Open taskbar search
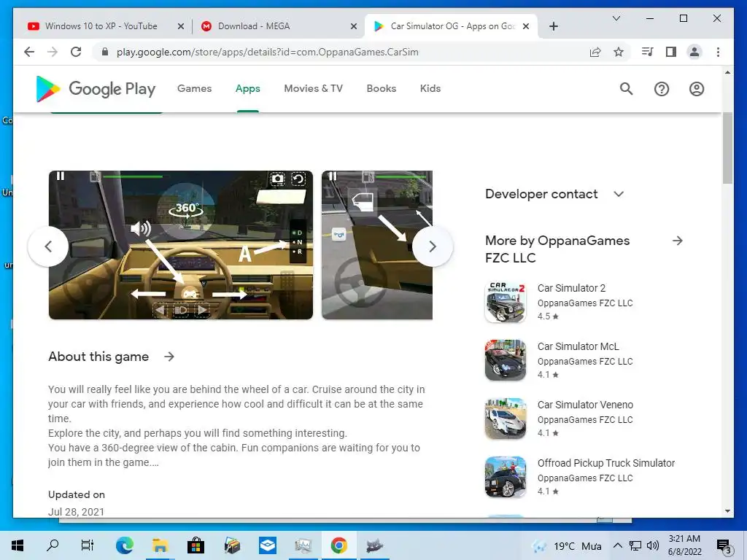Image resolution: width=747 pixels, height=560 pixels. (53, 545)
